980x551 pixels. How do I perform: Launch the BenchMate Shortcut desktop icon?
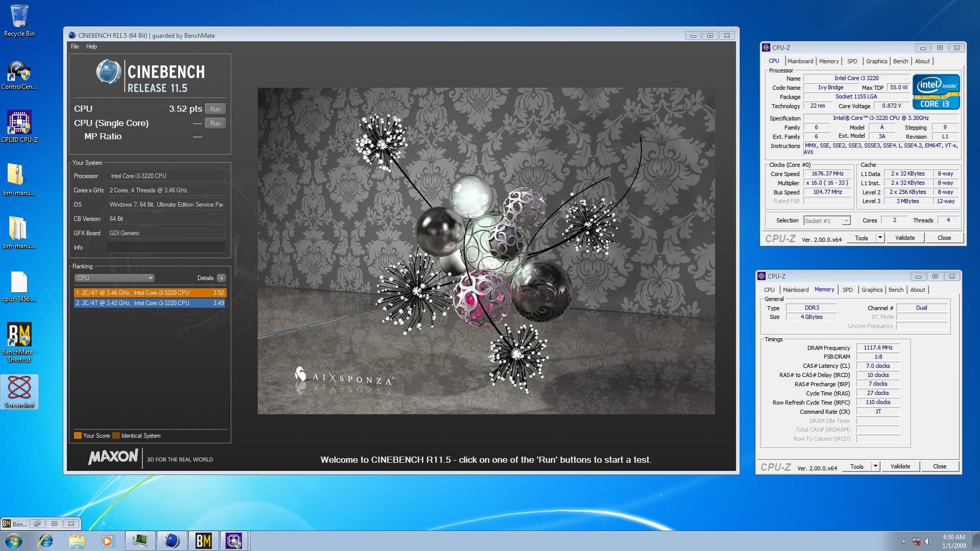pos(19,342)
